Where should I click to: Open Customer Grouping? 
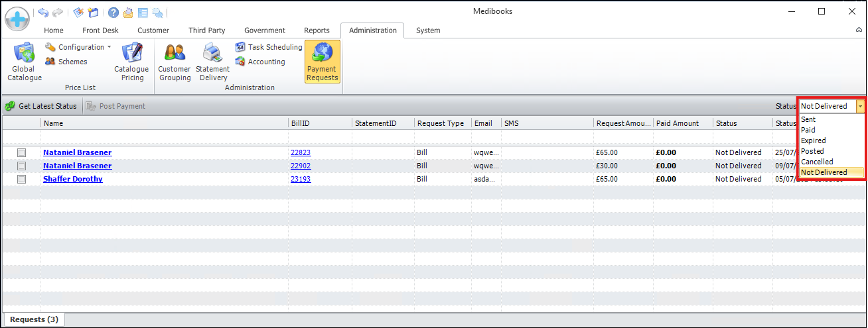[175, 62]
